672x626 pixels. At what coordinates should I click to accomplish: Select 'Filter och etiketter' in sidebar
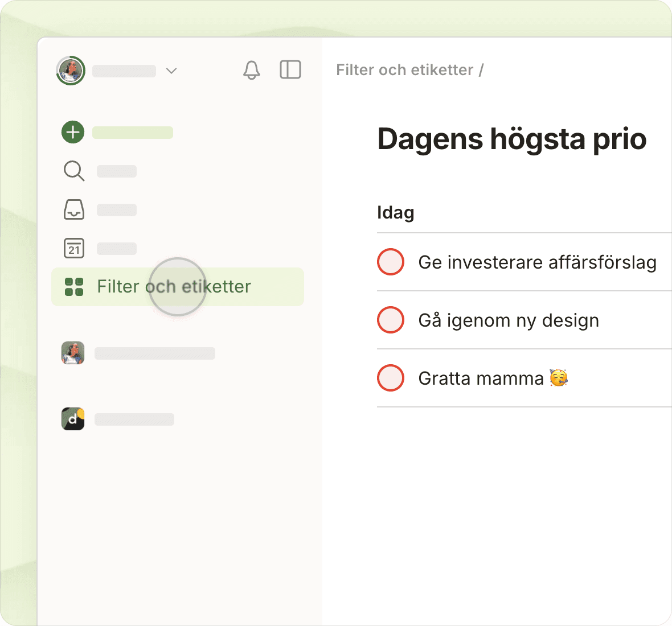tap(174, 287)
